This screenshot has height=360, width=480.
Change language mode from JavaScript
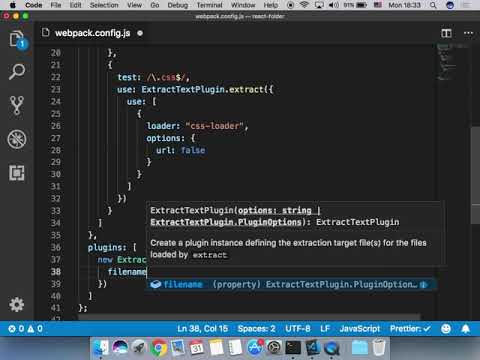(x=360, y=329)
